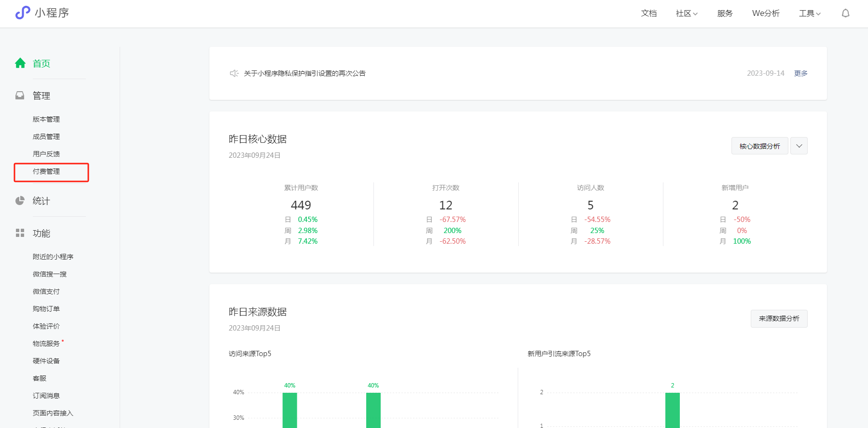Click the 昨日核心数据 heading

pos(258,139)
